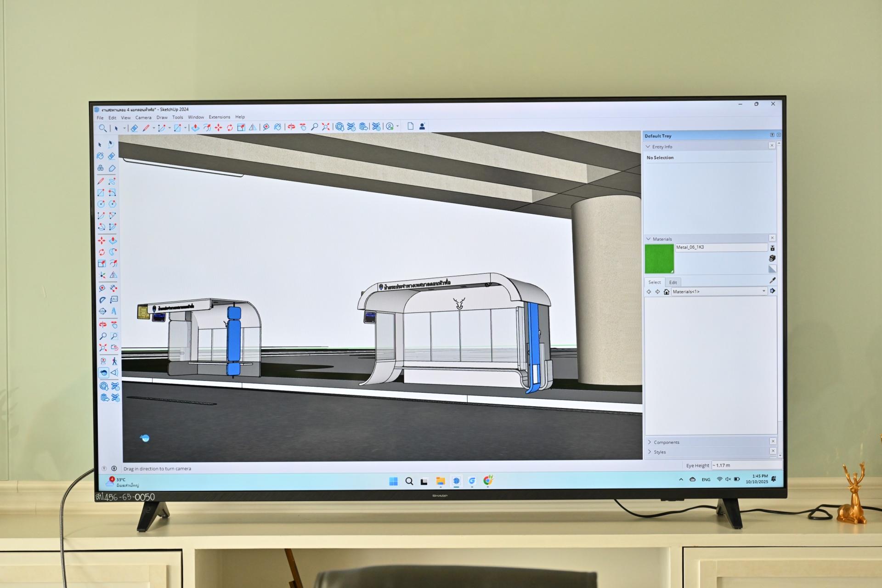The width and height of the screenshot is (882, 588).
Task: Open the Extensions menu
Action: [x=219, y=117]
